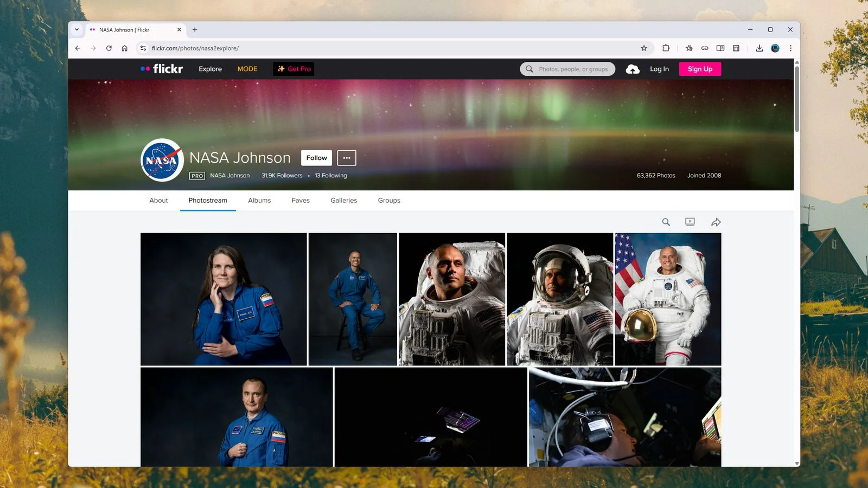Click the PRO badge

[x=197, y=176]
